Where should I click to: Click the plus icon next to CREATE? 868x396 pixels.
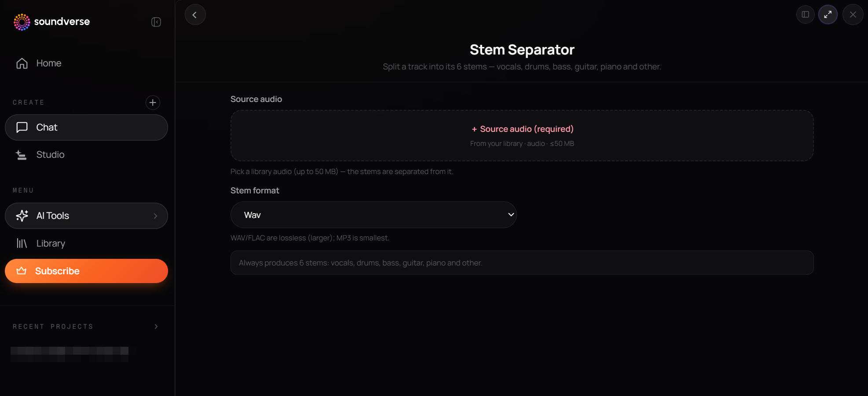point(153,102)
